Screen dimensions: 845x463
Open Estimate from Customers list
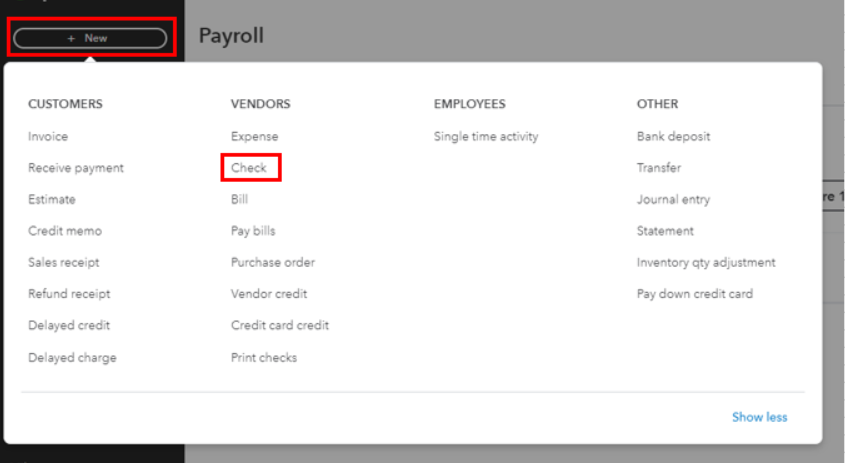pyautogui.click(x=52, y=199)
